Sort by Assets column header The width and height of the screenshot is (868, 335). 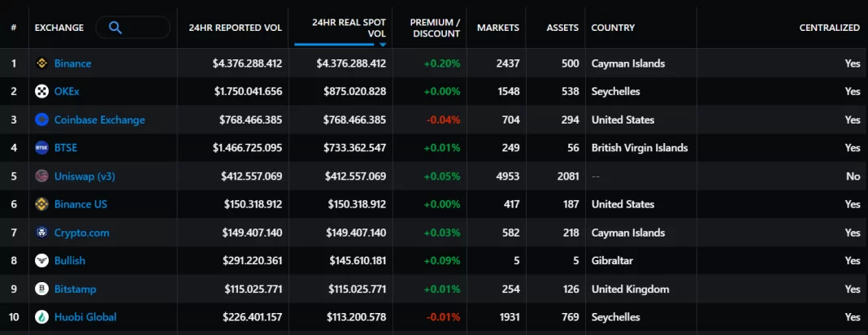562,28
